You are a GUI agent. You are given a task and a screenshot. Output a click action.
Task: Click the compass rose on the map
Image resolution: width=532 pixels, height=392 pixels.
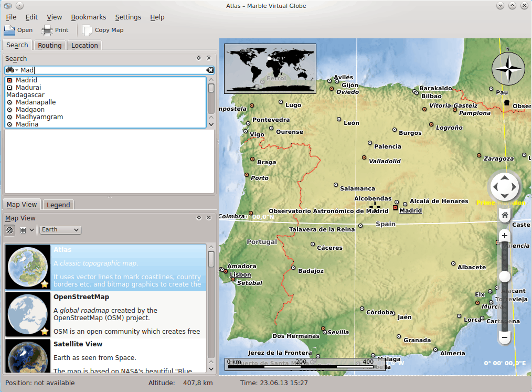pyautogui.click(x=508, y=69)
